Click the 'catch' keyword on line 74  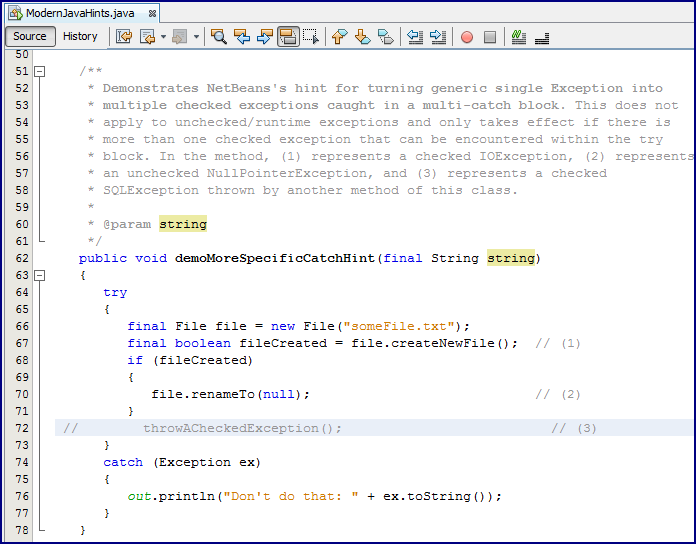(x=123, y=462)
